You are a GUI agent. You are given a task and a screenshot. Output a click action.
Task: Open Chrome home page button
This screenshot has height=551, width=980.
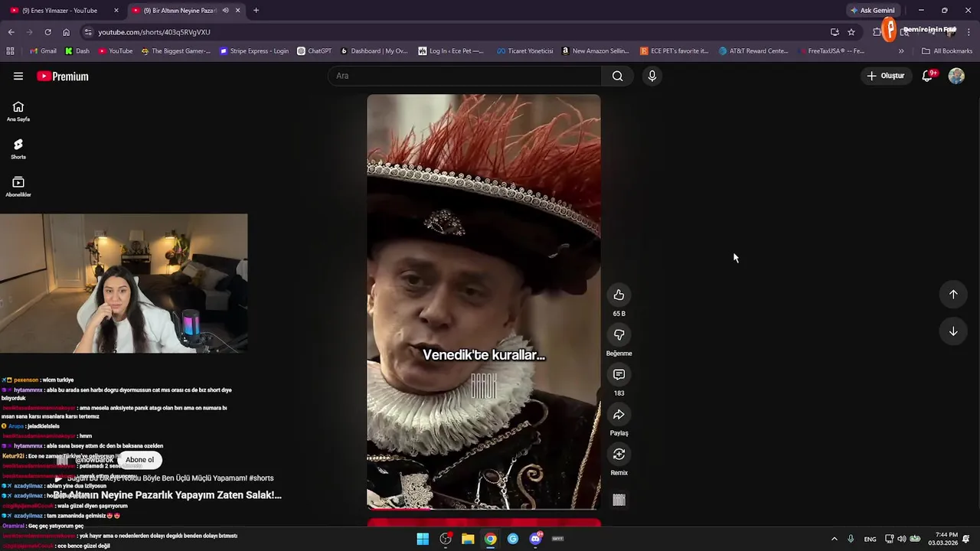[x=66, y=32]
